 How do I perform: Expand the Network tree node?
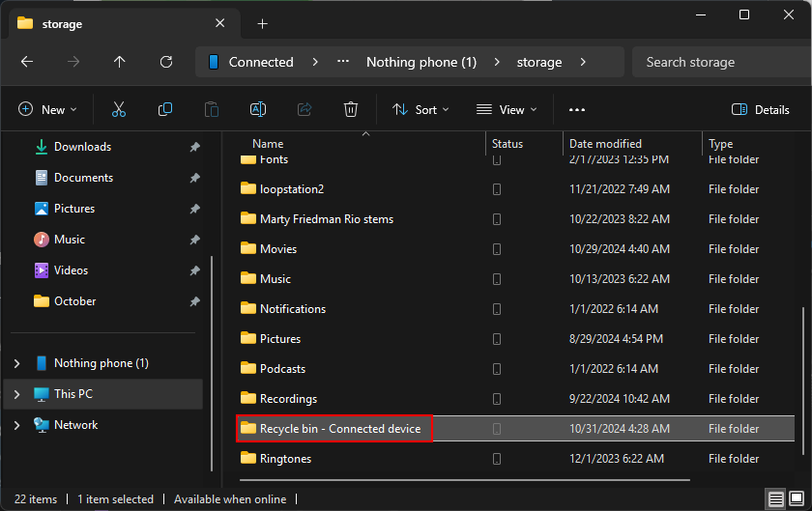point(16,425)
